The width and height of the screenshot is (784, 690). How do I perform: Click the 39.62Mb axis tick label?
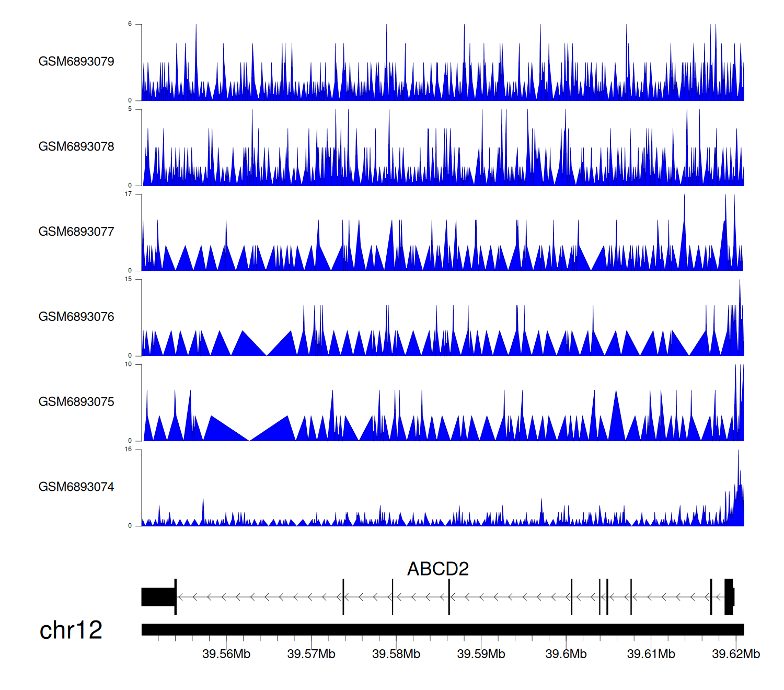(736, 654)
